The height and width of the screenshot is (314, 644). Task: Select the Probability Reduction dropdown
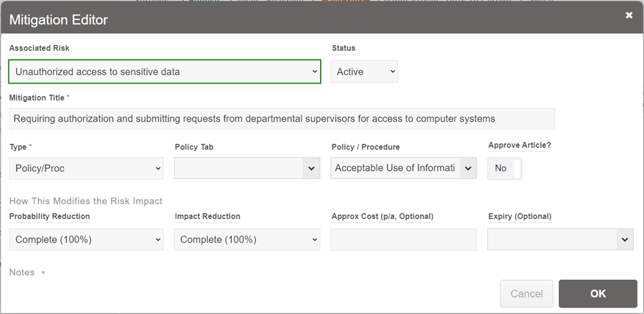pyautogui.click(x=86, y=240)
